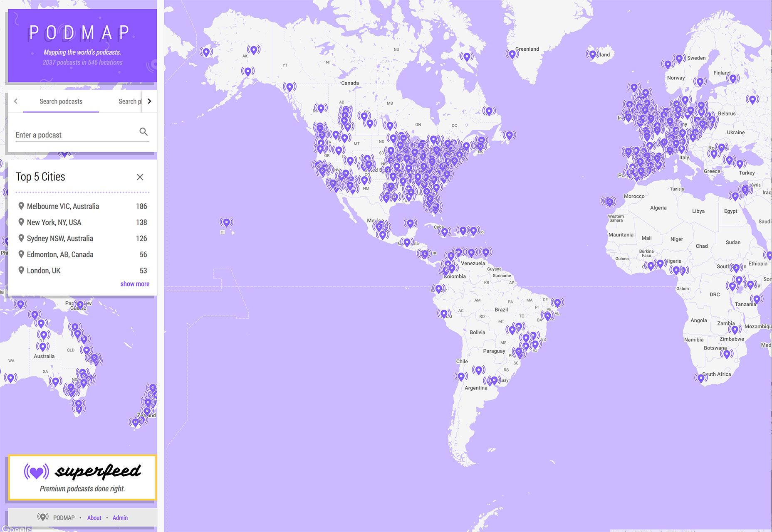Click the podcast marker on Hawaii

click(x=227, y=223)
